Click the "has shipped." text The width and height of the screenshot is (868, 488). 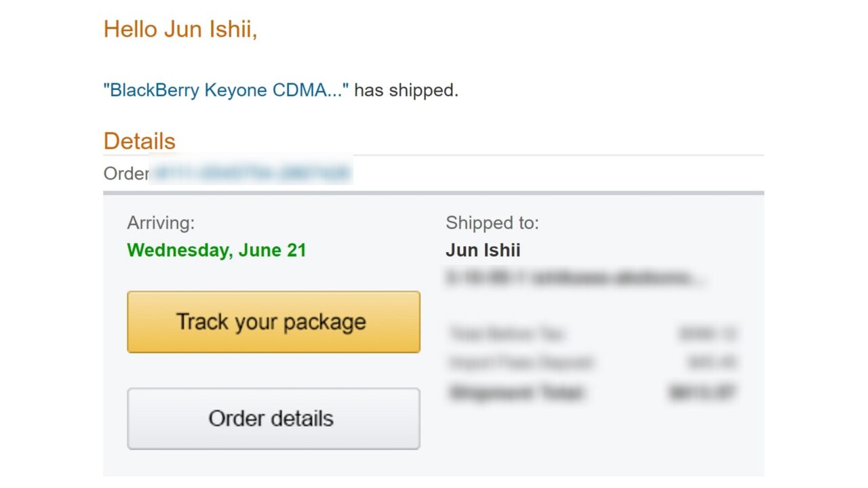click(406, 90)
